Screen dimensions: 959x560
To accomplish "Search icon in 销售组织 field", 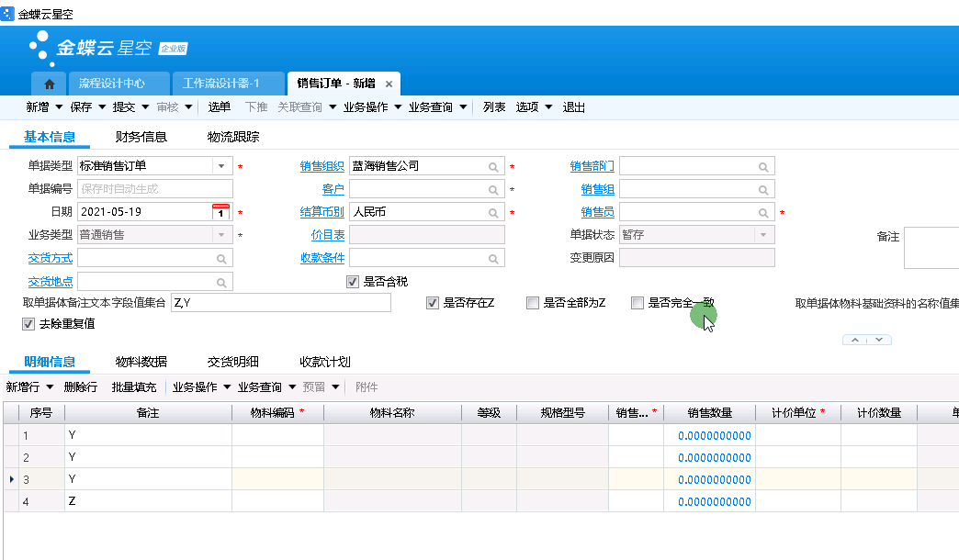I will (493, 167).
